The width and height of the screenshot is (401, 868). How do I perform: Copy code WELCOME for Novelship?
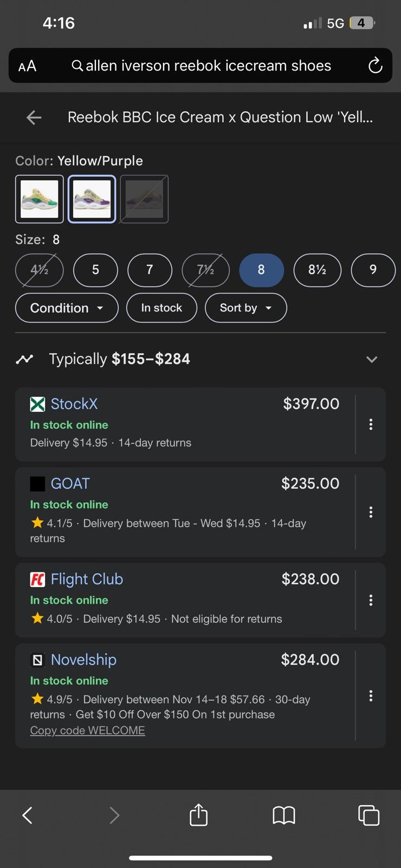87,730
